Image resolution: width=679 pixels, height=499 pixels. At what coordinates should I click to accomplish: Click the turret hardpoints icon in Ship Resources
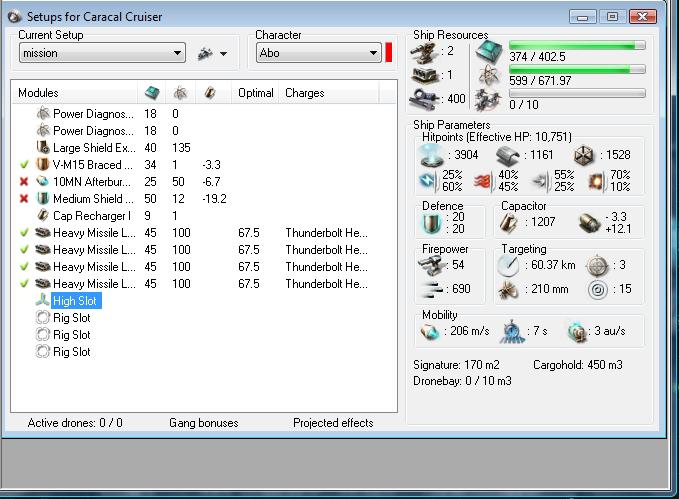(x=423, y=52)
